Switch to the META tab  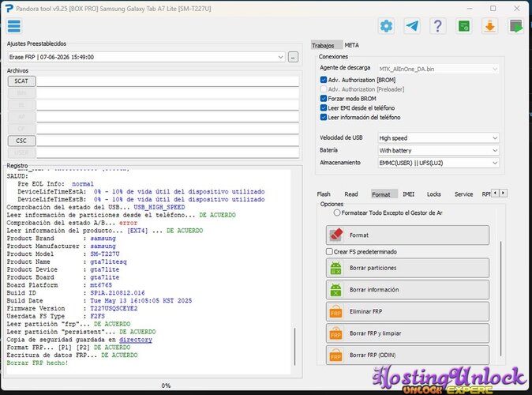[351, 45]
